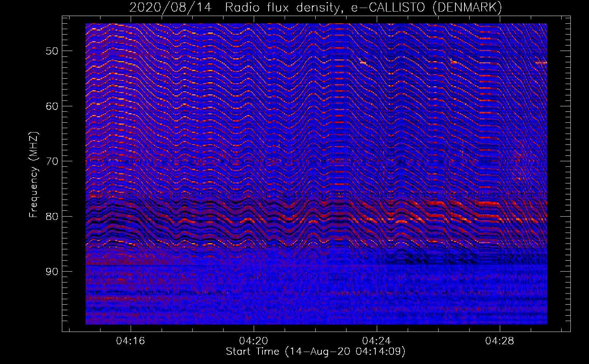589x364 pixels.
Task: Click the 60 frequency tick label
Action: point(52,106)
